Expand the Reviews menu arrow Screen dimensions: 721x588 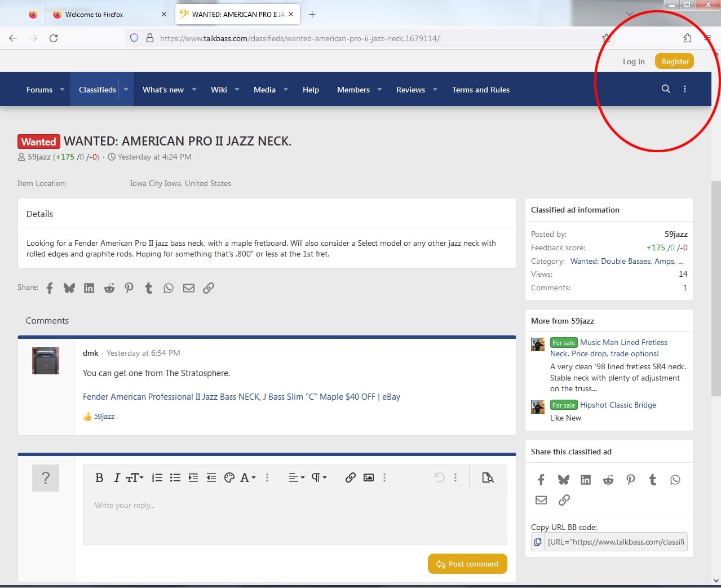pyautogui.click(x=435, y=89)
